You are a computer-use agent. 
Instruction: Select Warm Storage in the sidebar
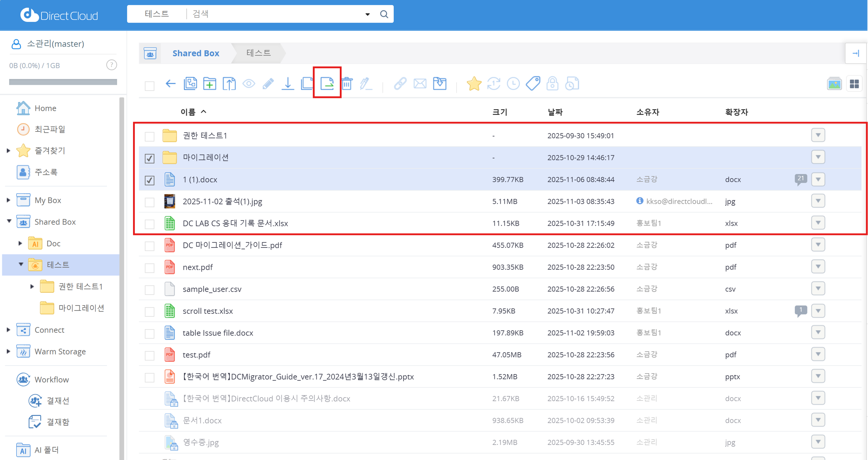(60, 351)
